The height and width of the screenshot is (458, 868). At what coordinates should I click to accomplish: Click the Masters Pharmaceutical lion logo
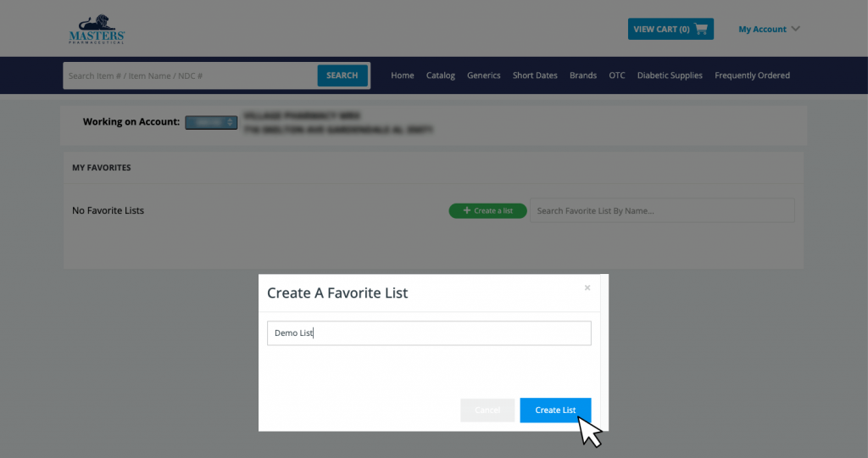coord(97,29)
